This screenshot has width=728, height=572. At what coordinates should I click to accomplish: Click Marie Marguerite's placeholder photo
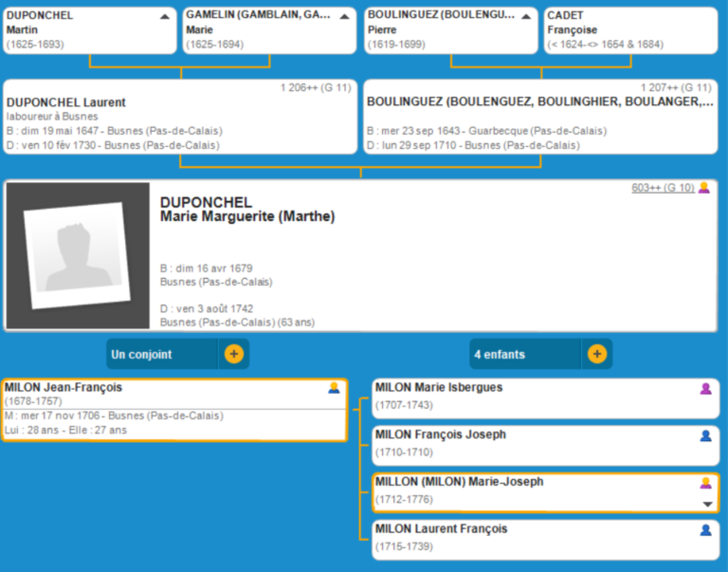78,256
